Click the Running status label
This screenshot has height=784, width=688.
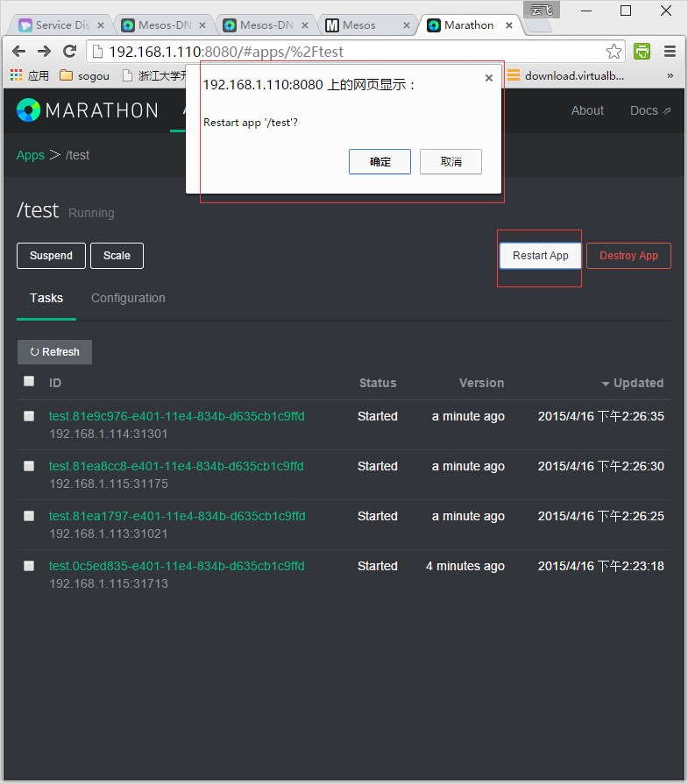click(x=91, y=213)
